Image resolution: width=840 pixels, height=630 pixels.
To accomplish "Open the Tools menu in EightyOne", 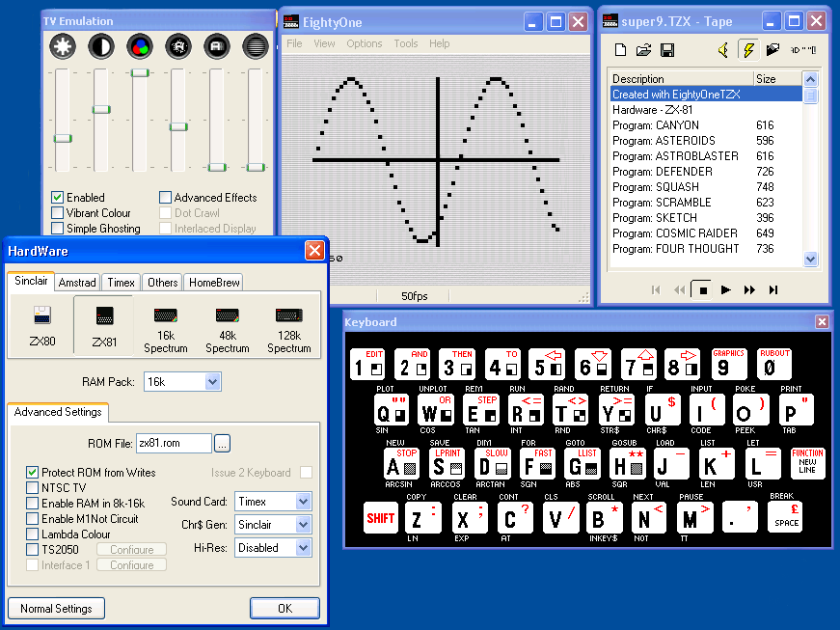I will pyautogui.click(x=406, y=43).
